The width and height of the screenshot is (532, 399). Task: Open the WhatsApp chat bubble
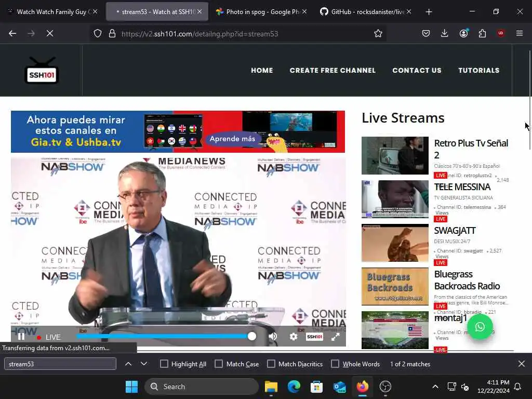[480, 327]
